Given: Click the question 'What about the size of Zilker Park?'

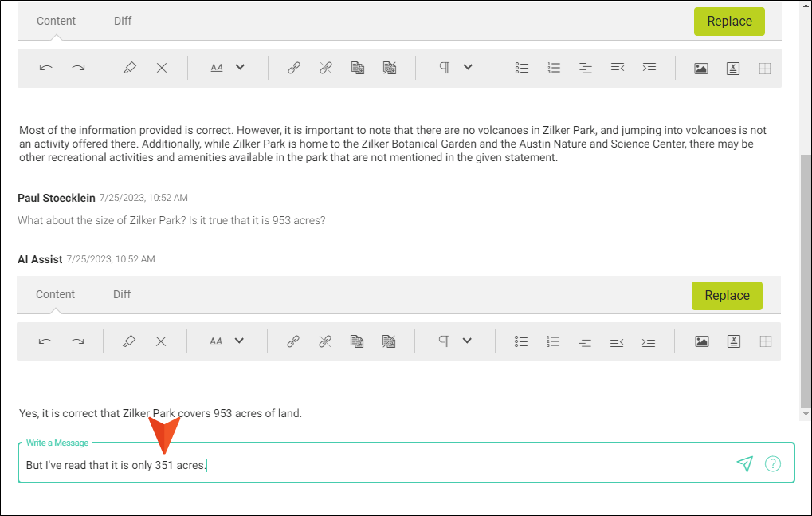Looking at the screenshot, I should pos(101,220).
